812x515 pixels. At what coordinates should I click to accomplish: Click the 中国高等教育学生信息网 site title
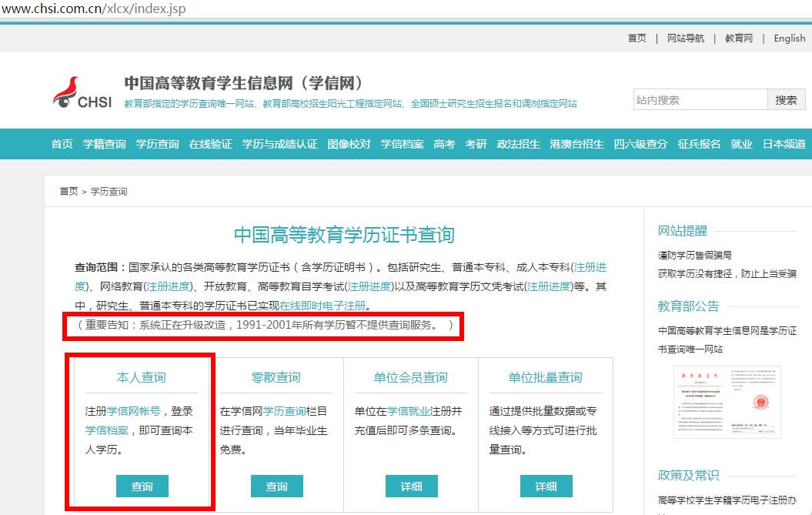coord(244,83)
